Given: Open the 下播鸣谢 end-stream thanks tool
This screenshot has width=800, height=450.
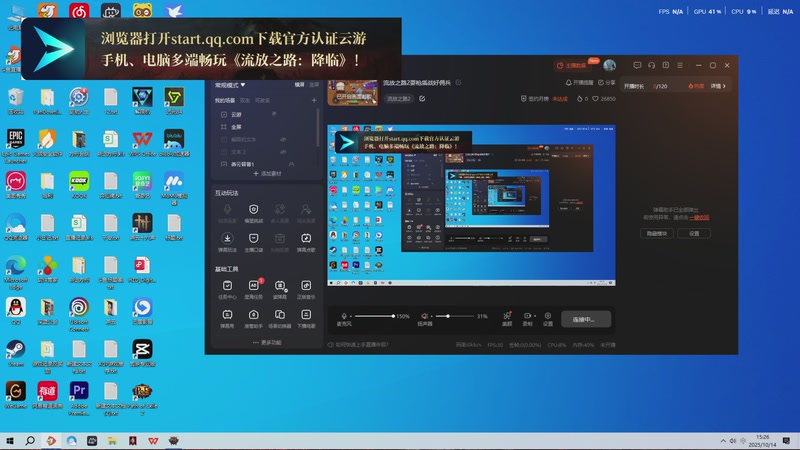Looking at the screenshot, I should point(306,318).
